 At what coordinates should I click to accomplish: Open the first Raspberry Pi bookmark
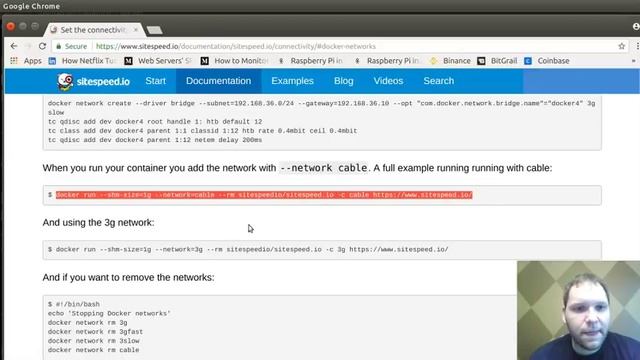(311, 61)
